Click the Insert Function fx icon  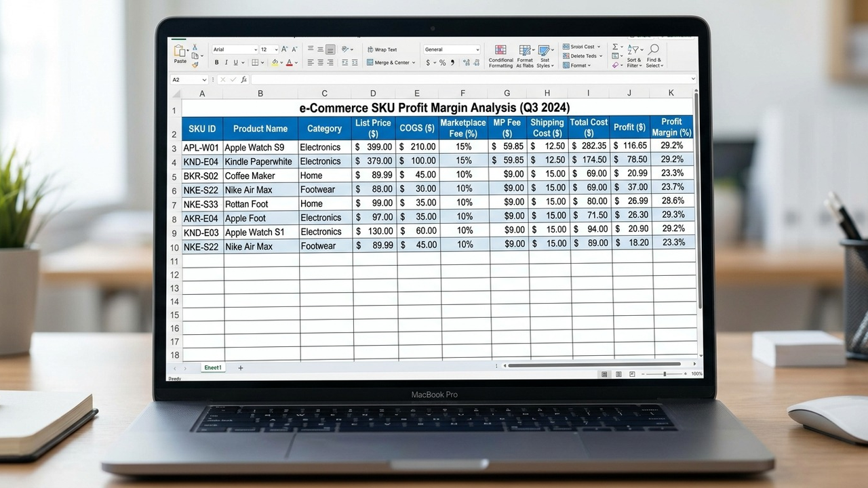coord(244,79)
